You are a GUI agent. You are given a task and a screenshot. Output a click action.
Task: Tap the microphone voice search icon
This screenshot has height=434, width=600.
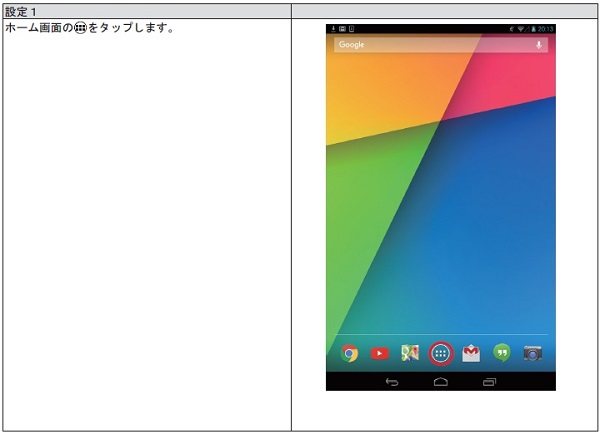point(540,45)
